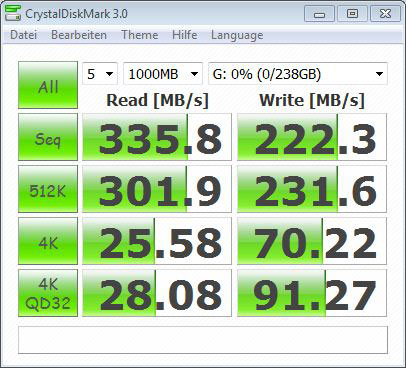
Task: Start the Seq benchmark test
Action: (48, 137)
